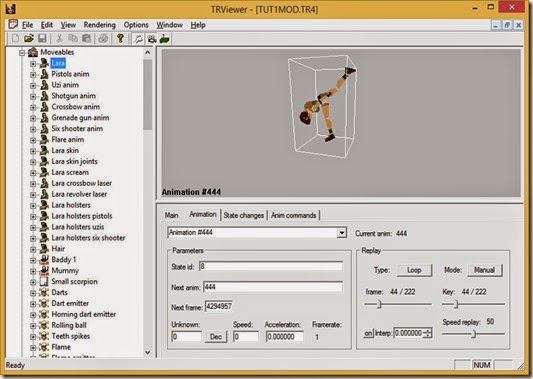The image size is (533, 379).
Task: Adjust the Key slider thumb
Action: tap(456, 304)
